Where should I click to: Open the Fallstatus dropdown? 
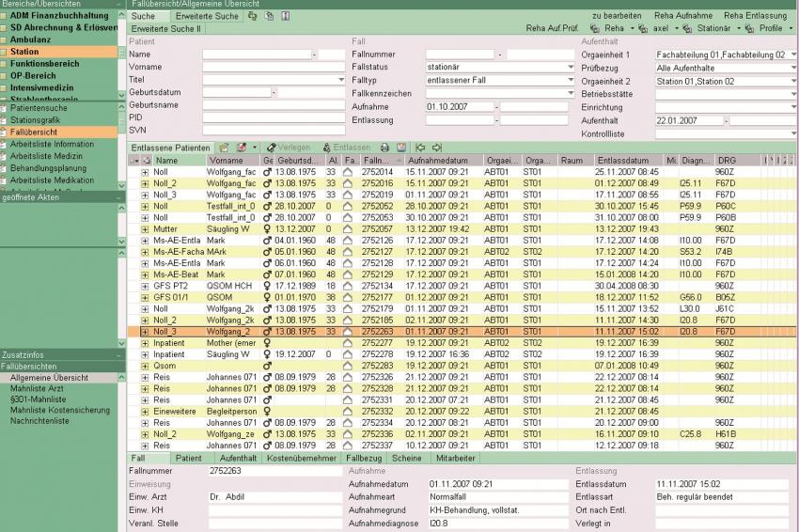click(x=571, y=67)
